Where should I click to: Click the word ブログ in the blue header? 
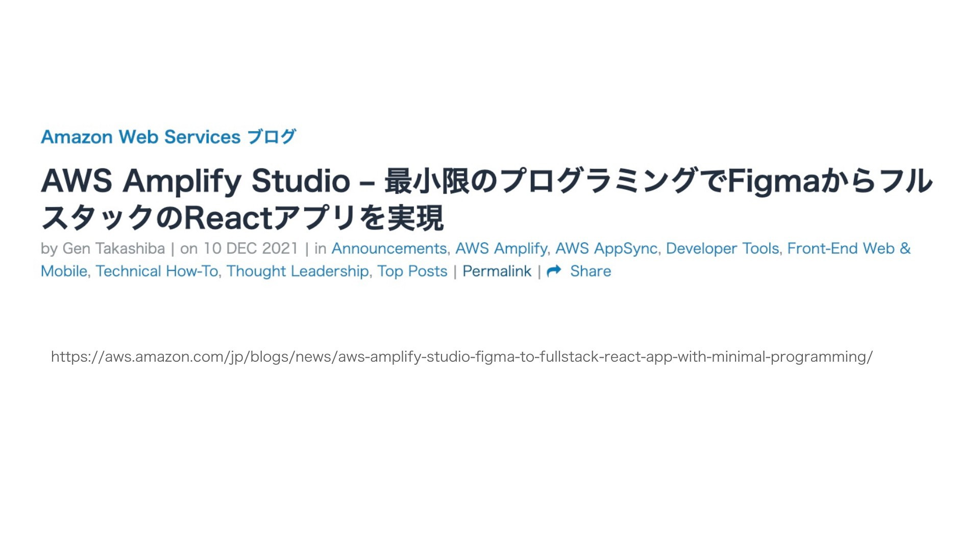coord(271,137)
